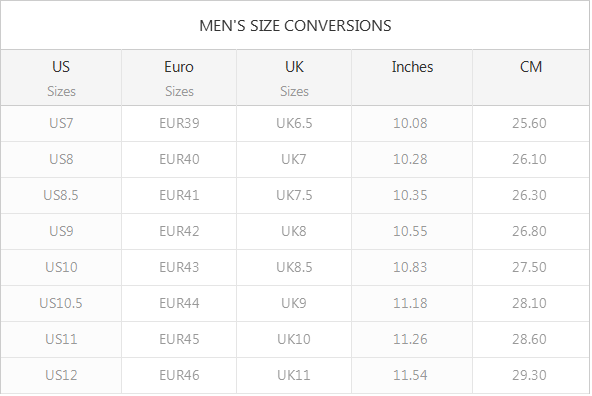
Task: Select the US10.5 cell
Action: point(61,304)
